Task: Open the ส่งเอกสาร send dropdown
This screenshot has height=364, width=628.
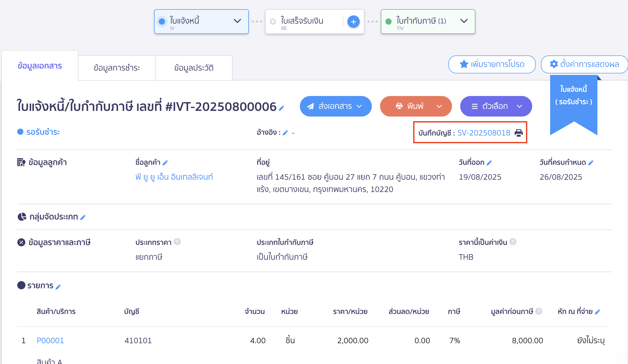Action: [x=336, y=106]
